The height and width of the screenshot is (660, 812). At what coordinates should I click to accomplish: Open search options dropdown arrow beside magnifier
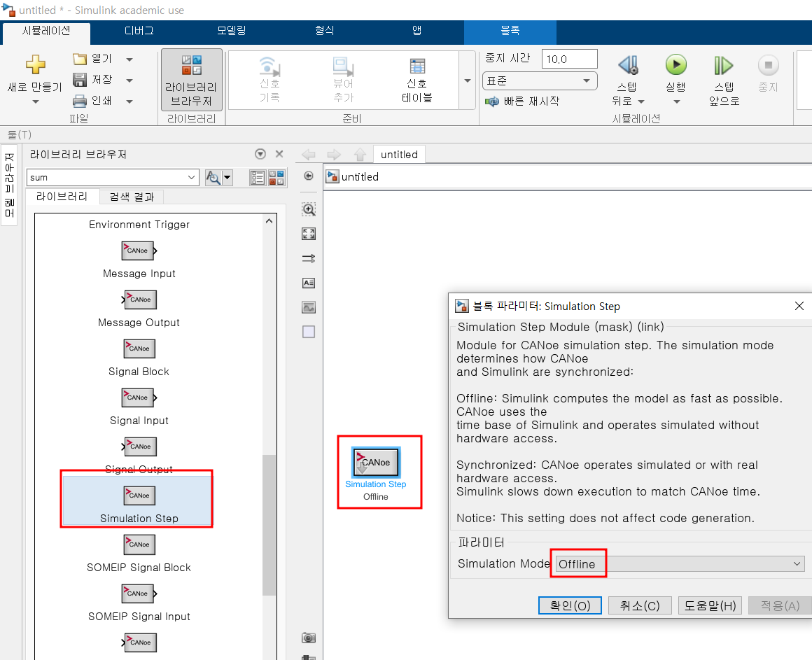[227, 178]
